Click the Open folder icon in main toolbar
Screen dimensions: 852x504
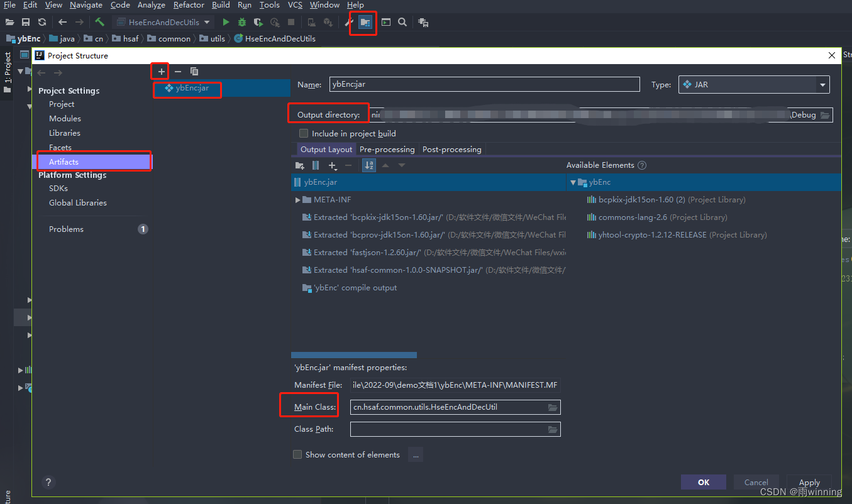pyautogui.click(x=9, y=22)
